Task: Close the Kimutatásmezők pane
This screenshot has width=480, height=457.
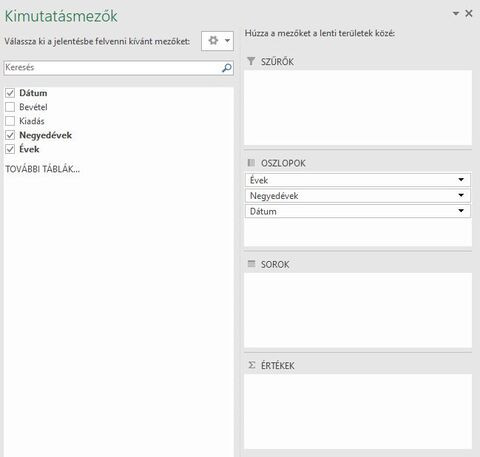Action: [469, 13]
